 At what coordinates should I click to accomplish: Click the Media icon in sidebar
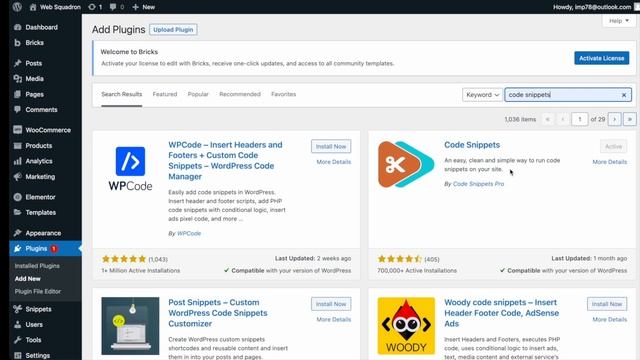click(17, 79)
